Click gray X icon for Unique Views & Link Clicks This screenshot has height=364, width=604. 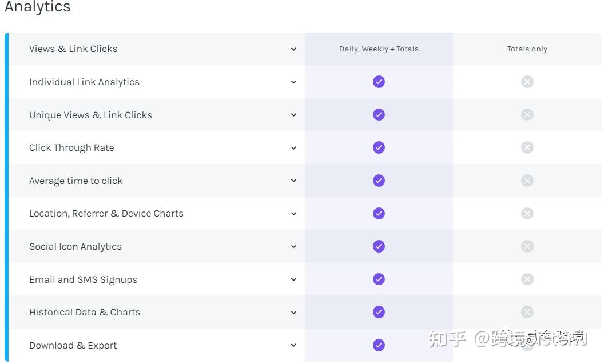[x=527, y=115]
